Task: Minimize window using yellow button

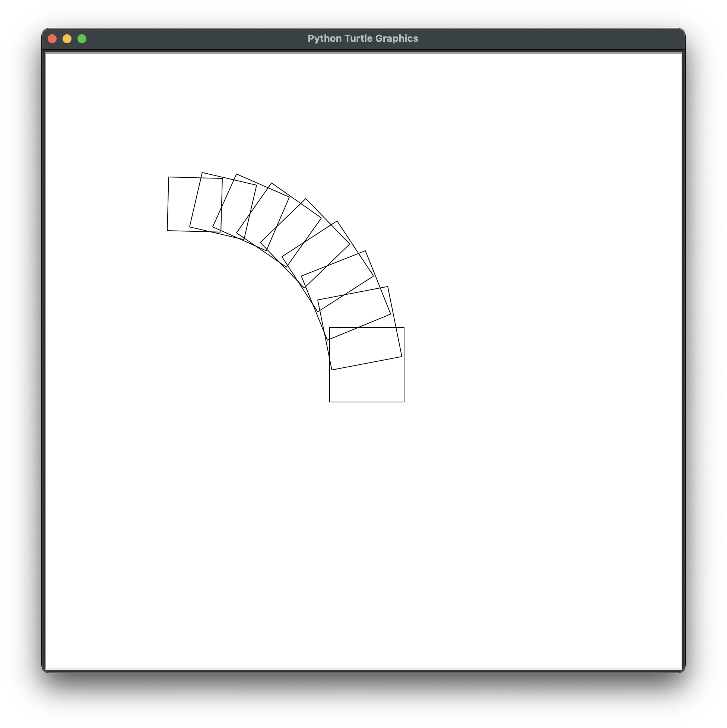Action: (67, 39)
